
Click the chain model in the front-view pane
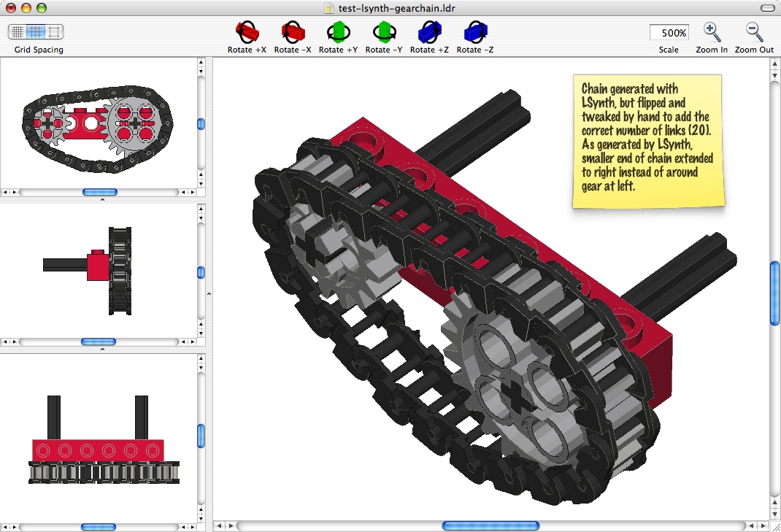tap(98, 129)
